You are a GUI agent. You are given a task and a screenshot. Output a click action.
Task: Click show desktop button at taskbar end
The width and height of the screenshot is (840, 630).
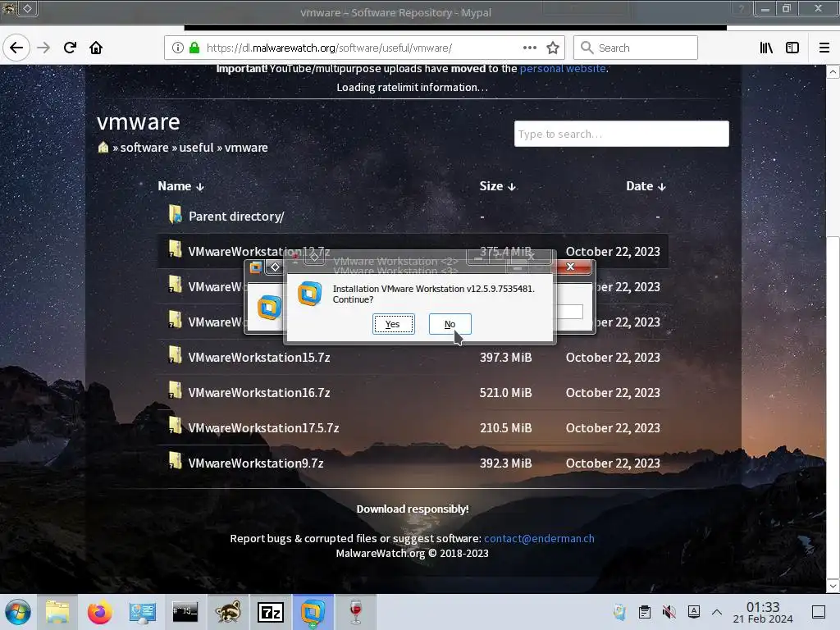(x=819, y=612)
